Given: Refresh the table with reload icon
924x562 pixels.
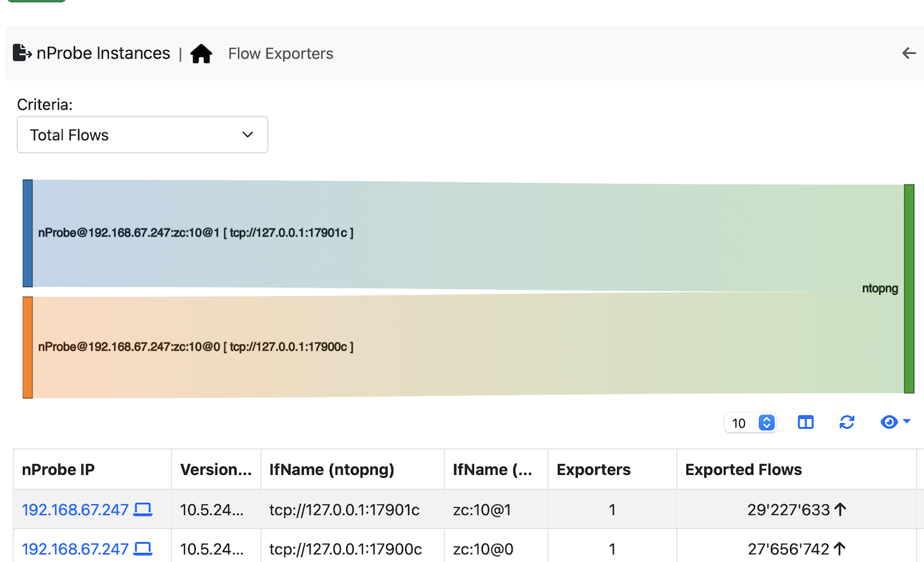Looking at the screenshot, I should tap(847, 422).
